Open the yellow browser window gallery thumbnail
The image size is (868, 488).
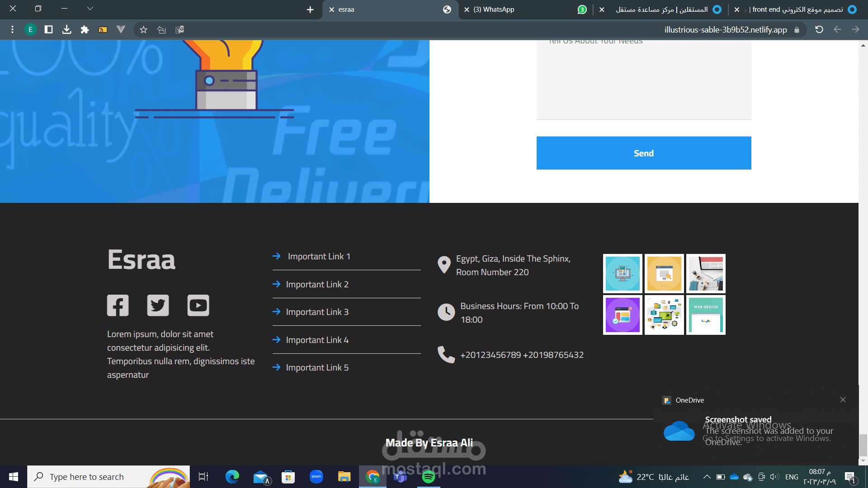[x=664, y=273]
